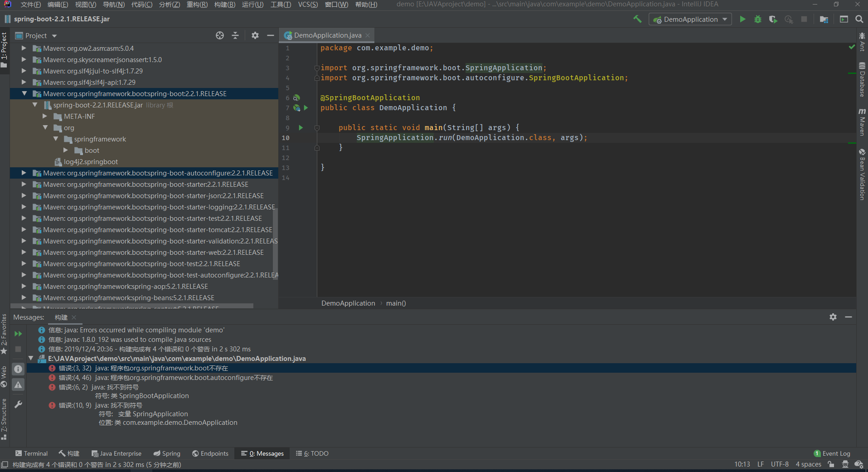Collapse the org folder node
Viewport: 868px width, 472px height.
(45, 127)
